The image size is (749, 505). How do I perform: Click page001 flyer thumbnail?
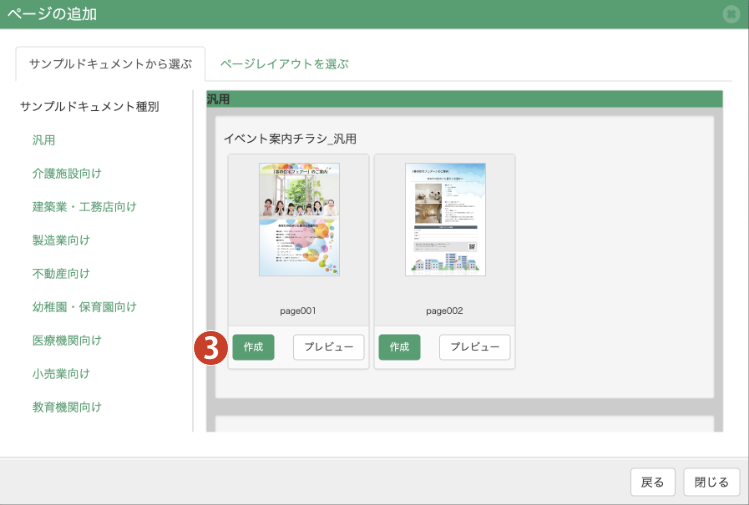click(299, 219)
